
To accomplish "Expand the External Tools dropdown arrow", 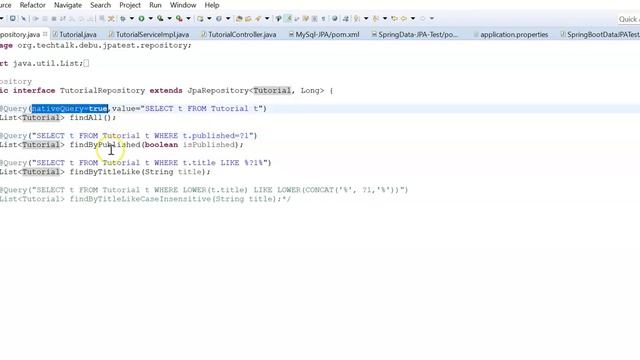I will pos(188,18).
